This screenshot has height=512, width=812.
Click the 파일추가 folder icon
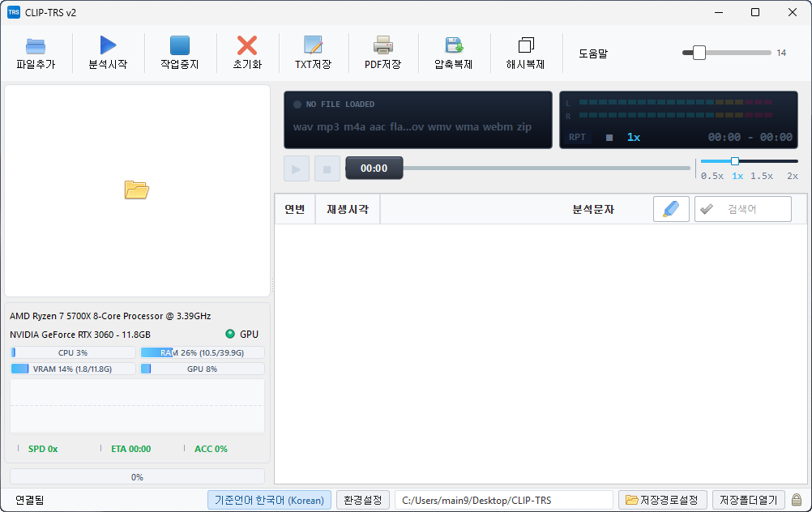(x=36, y=45)
